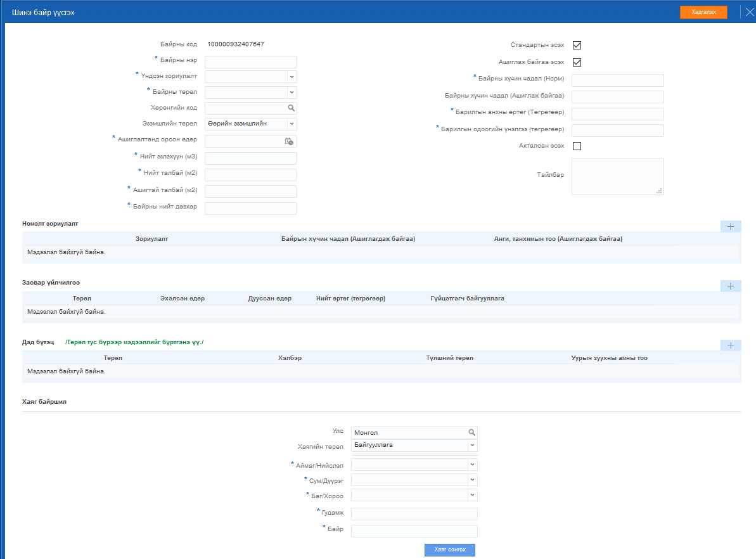Click the Тайлбар text area
Screen dimensions: 756x559
coord(618,177)
